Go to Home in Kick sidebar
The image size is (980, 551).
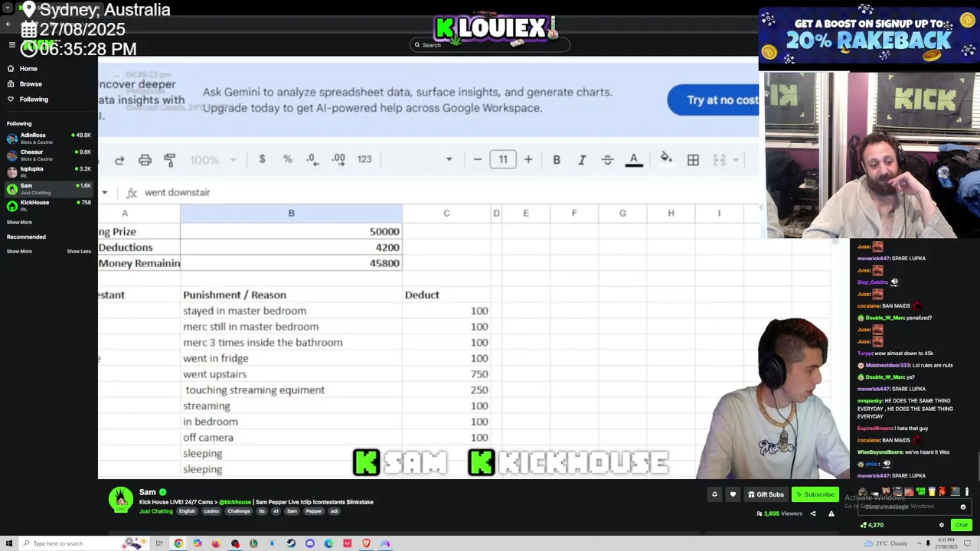(x=22, y=68)
